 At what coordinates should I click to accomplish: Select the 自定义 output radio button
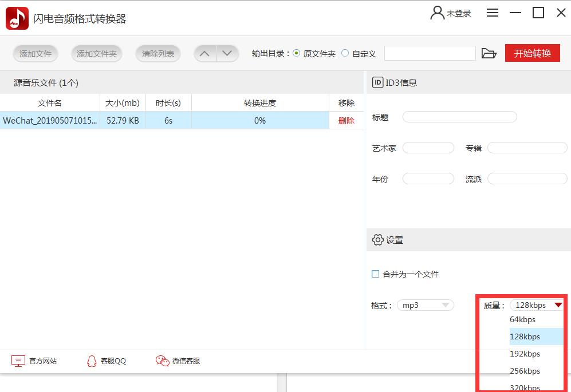point(345,53)
